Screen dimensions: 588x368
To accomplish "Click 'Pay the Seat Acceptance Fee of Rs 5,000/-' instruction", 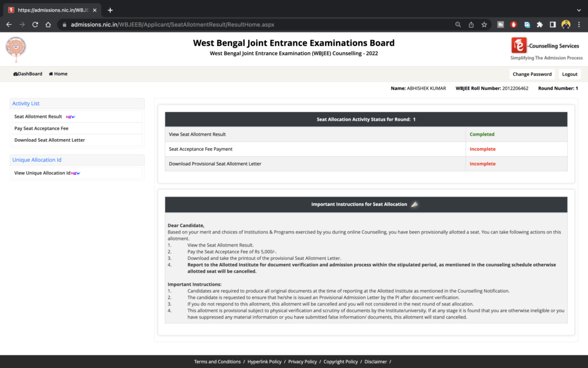I will tap(232, 252).
